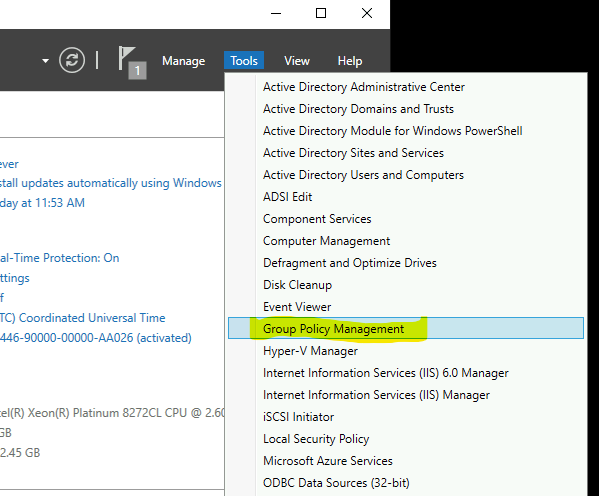This screenshot has height=496, width=599.
Task: Start Active Directory Module for Windows PowerShell
Action: [x=406, y=131]
